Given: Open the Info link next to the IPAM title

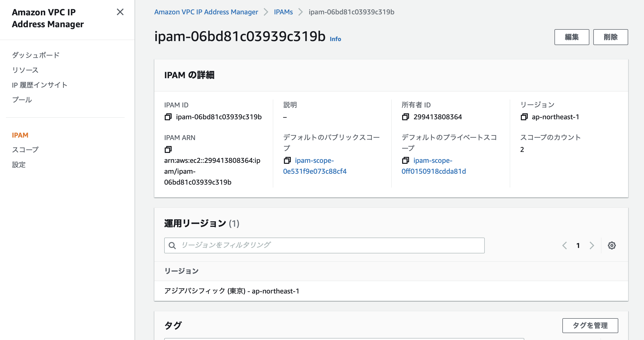Looking at the screenshot, I should (x=335, y=39).
